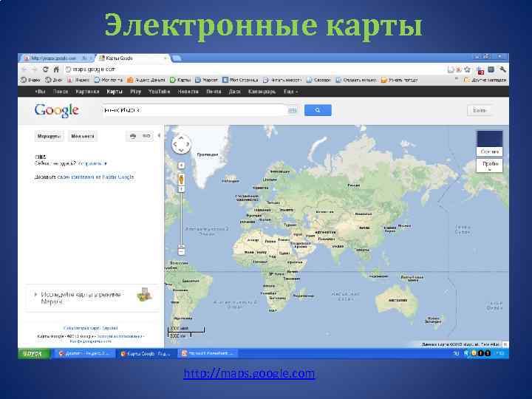
Task: Open the new tab button
Action: (x=177, y=58)
